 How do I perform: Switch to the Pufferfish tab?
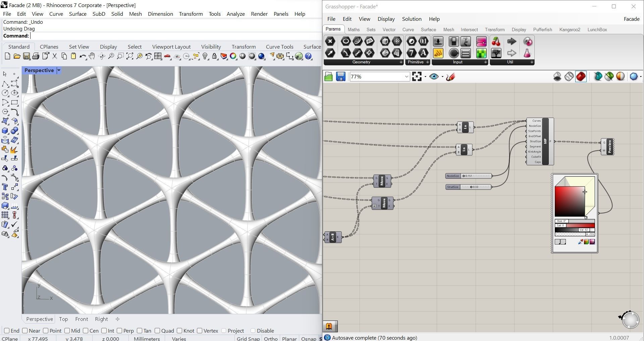coord(542,30)
